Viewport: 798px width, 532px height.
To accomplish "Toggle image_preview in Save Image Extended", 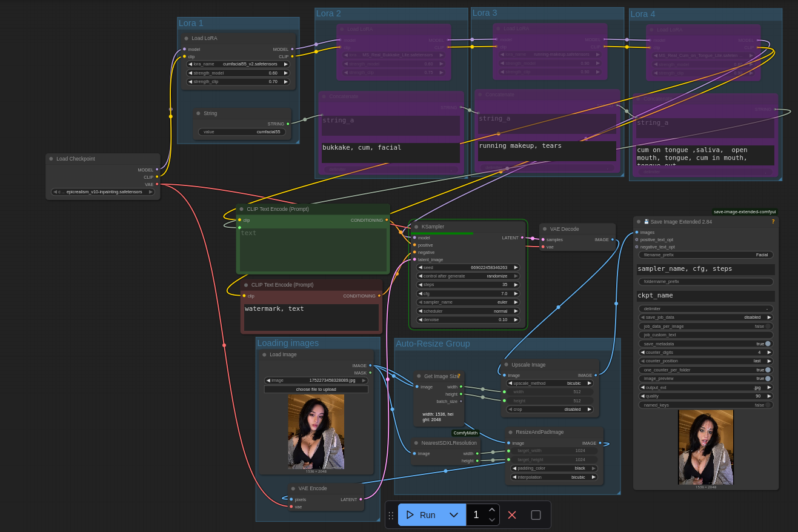I will coord(768,378).
